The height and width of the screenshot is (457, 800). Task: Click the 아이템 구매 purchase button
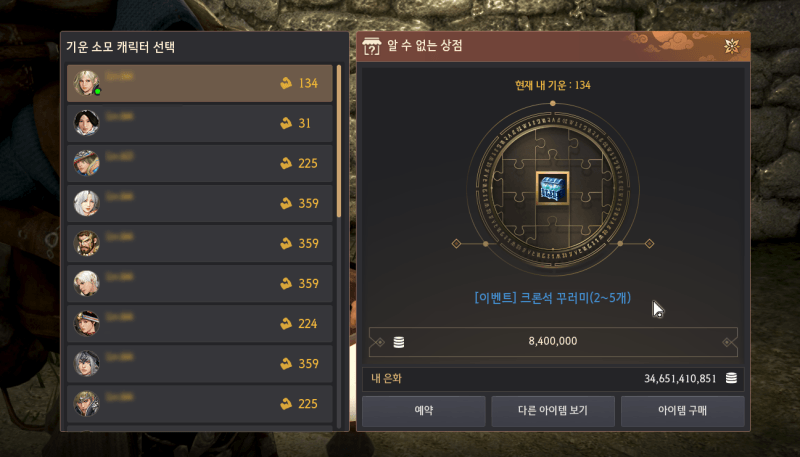(682, 411)
